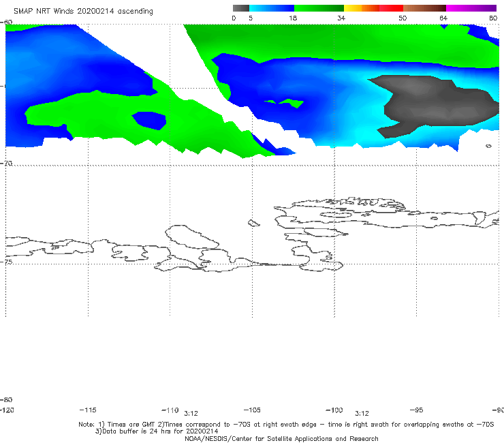
Task: Click the NOAA/NESDIS Center for Satellite Applications credit
Action: [x=281, y=438]
